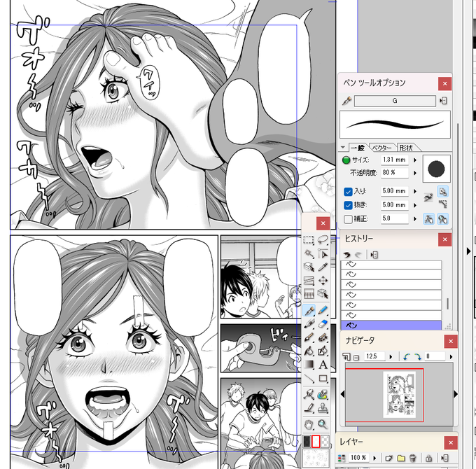This screenshot has height=469, width=476.
Task: Select the line joint tool
Action: click(309, 395)
